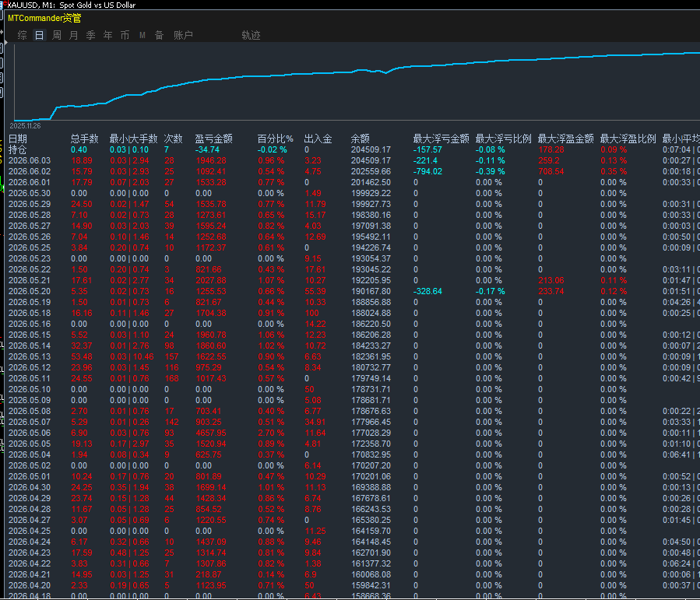Click the -34.74 holding profit value
The height and width of the screenshot is (600, 700).
pyautogui.click(x=207, y=150)
